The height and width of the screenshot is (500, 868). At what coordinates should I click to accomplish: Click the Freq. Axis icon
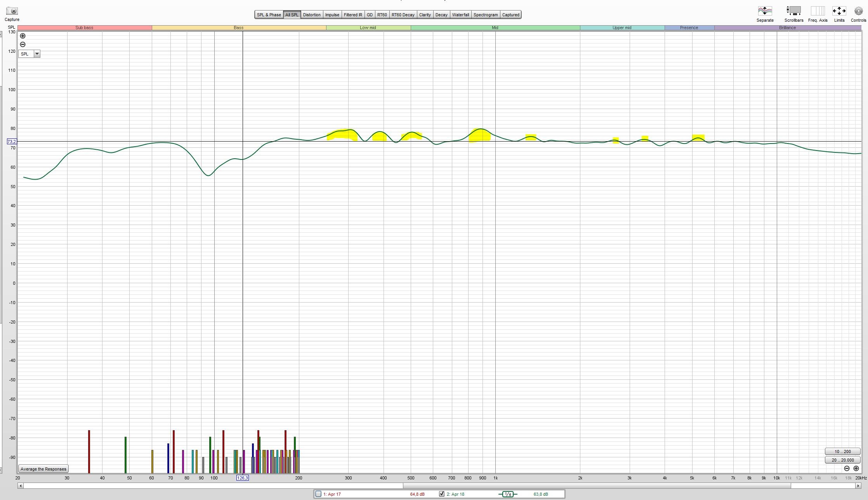click(818, 11)
